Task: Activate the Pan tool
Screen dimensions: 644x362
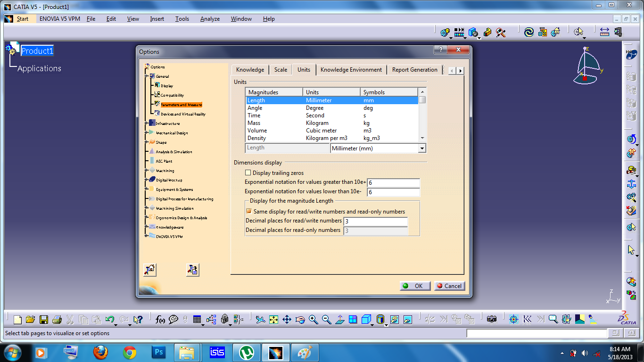Action: point(287,319)
